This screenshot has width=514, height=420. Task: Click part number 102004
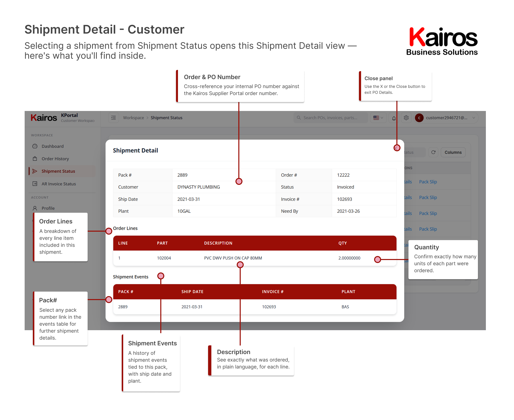coord(164,258)
